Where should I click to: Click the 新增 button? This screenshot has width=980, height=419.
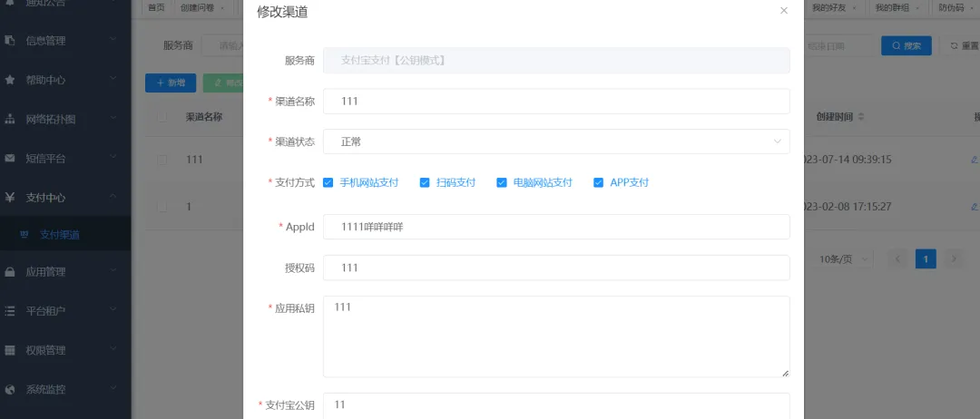coord(171,83)
